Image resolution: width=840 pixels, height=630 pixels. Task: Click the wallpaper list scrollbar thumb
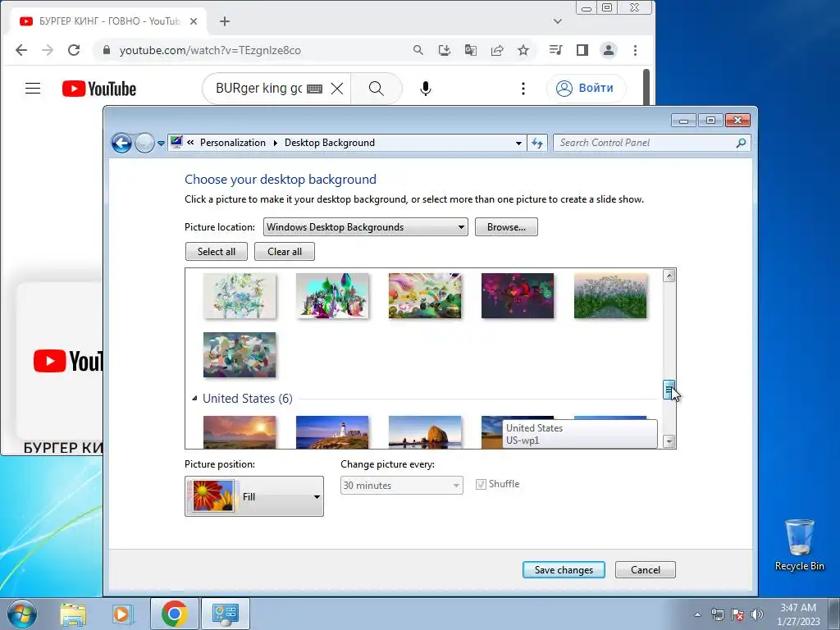pos(669,390)
